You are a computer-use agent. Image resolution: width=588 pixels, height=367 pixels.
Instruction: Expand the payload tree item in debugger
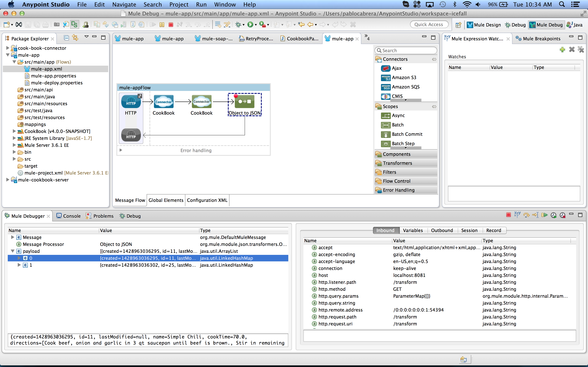(12, 251)
